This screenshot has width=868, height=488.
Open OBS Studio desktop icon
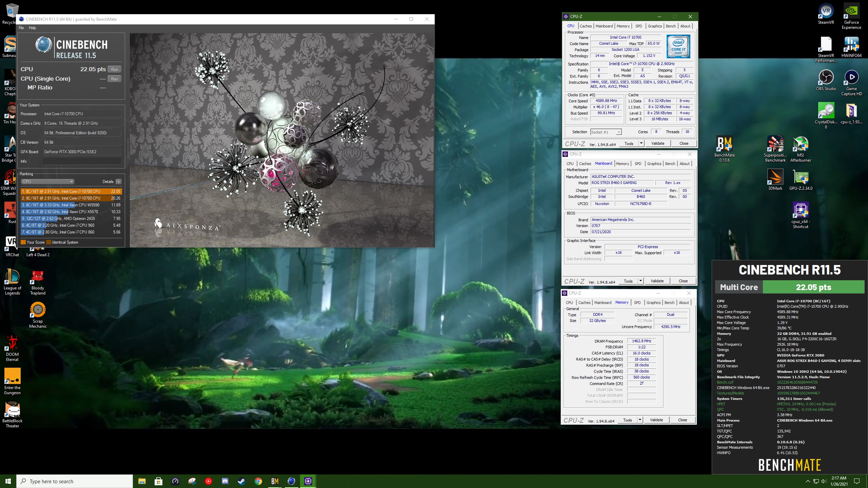coord(826,80)
